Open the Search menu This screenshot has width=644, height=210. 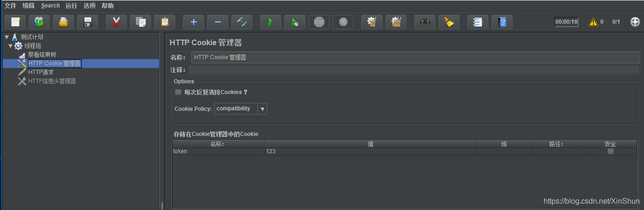pos(50,6)
